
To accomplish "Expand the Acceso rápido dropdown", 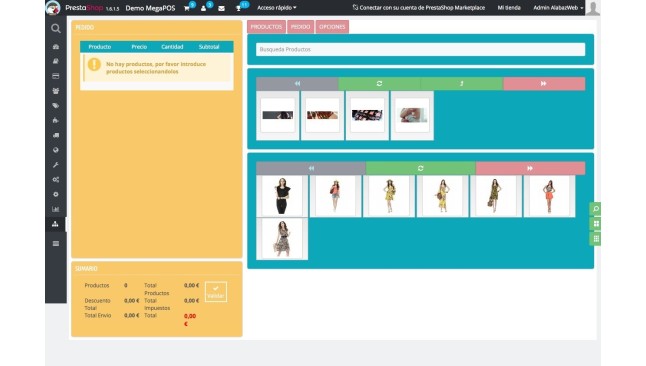I will (276, 8).
